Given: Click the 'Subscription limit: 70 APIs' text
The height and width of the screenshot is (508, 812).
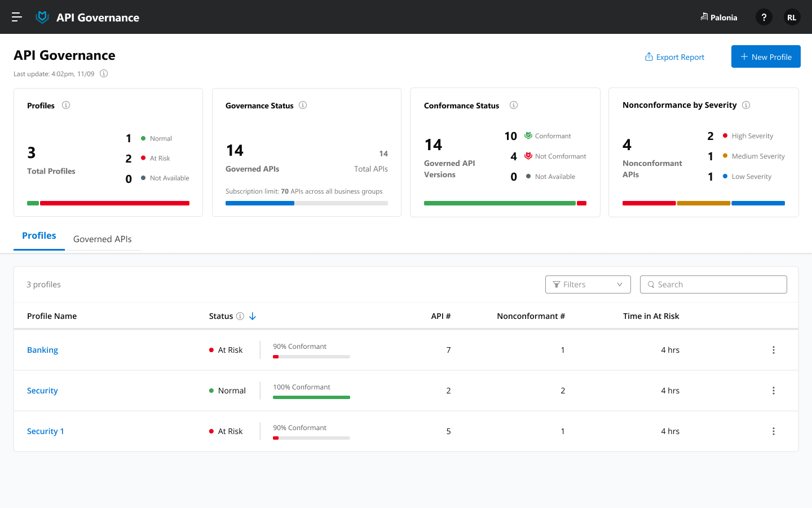Looking at the screenshot, I should click(304, 191).
